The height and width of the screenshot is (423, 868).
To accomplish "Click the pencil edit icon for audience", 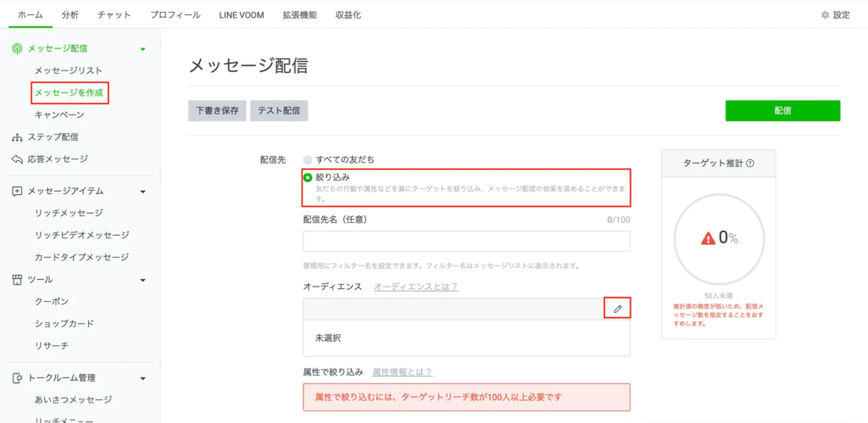I will click(x=617, y=309).
